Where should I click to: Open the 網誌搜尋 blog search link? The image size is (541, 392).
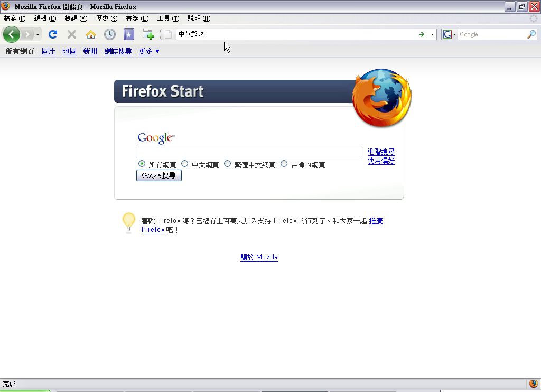[118, 51]
